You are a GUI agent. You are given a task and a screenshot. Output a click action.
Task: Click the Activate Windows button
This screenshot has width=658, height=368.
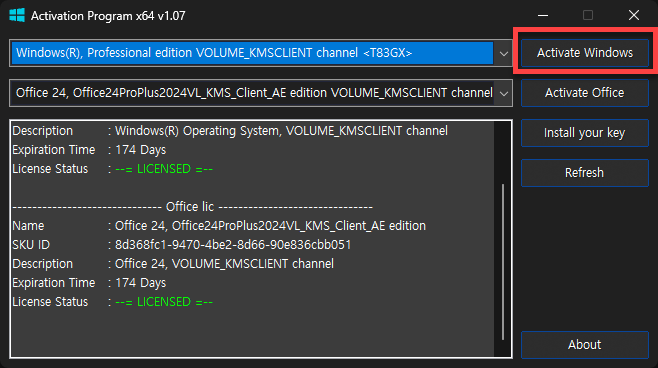(585, 53)
